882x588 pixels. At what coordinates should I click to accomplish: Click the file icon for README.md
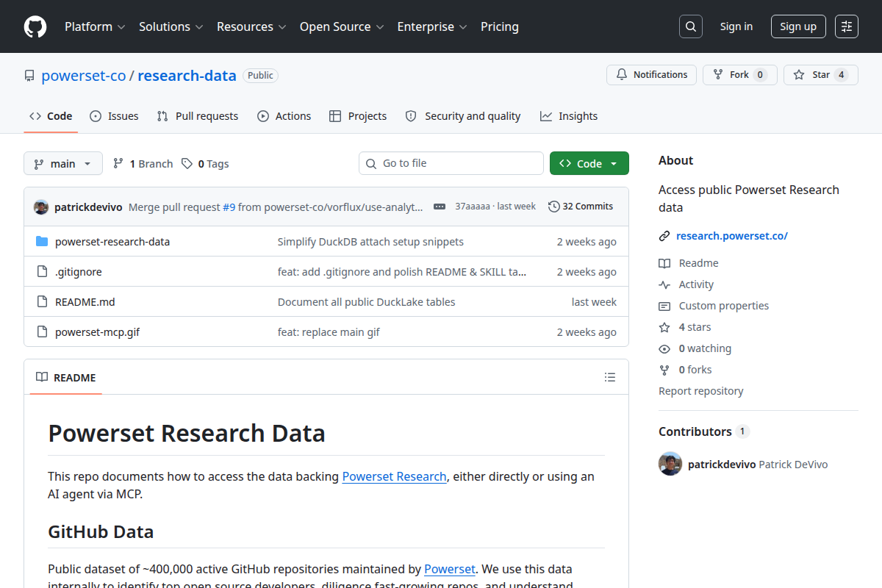point(42,302)
